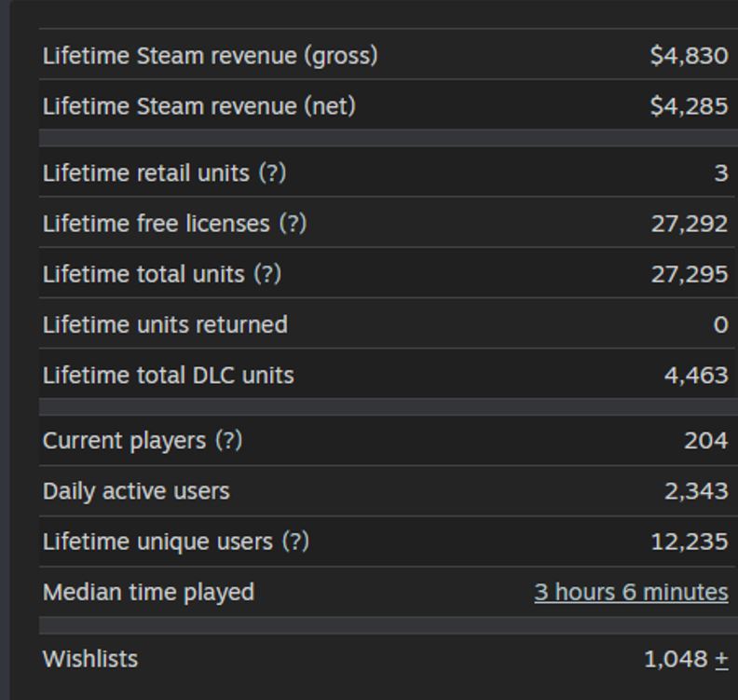Click the Lifetime Steam revenue (net) label
Image resolution: width=738 pixels, height=700 pixels.
point(198,106)
